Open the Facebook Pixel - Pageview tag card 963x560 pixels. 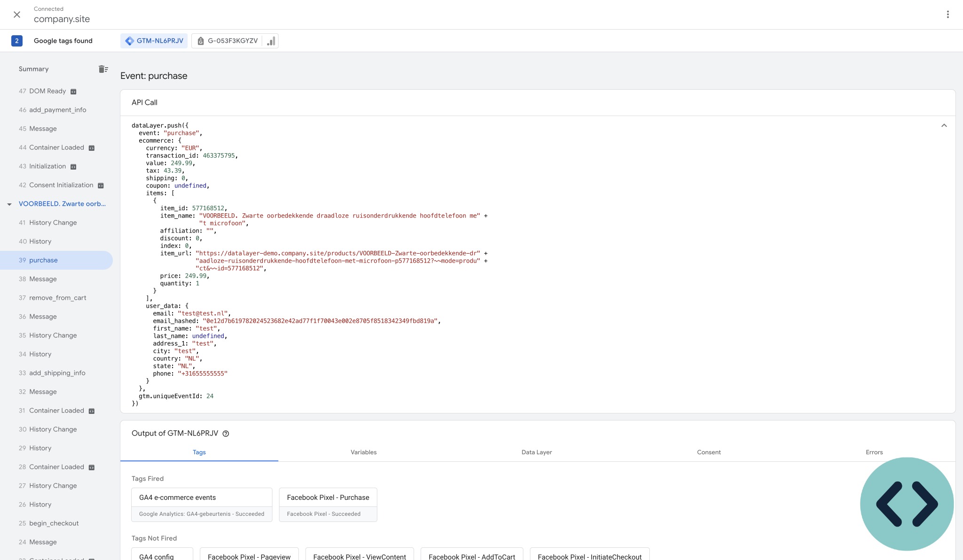[x=249, y=554]
